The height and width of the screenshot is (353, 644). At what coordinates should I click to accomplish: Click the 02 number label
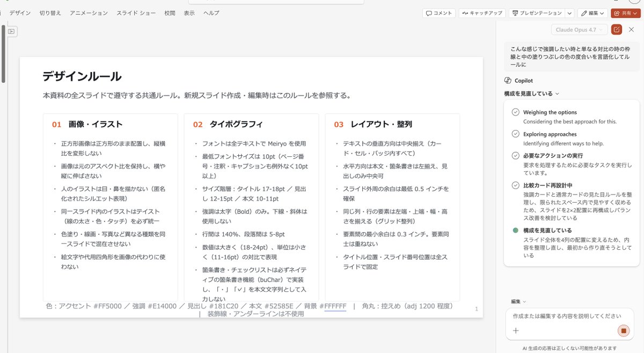pyautogui.click(x=197, y=124)
